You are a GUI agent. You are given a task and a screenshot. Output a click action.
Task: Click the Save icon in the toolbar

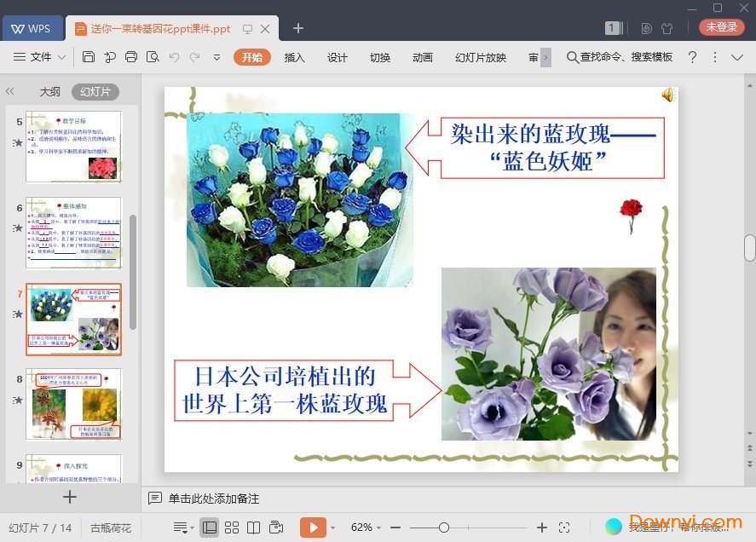click(89, 57)
